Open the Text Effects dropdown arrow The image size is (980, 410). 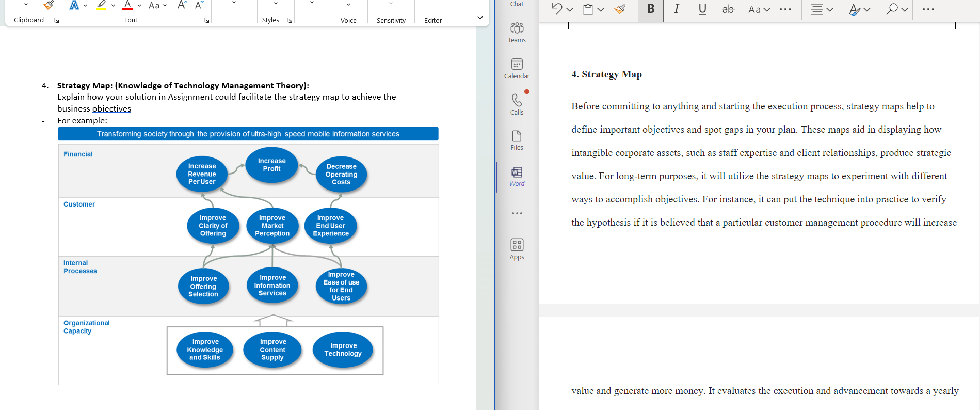[x=85, y=5]
